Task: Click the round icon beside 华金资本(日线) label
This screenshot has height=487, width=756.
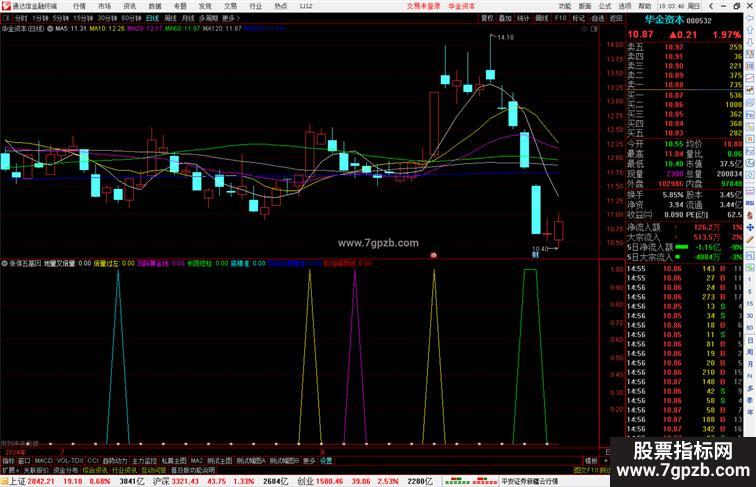Action: pos(50,29)
